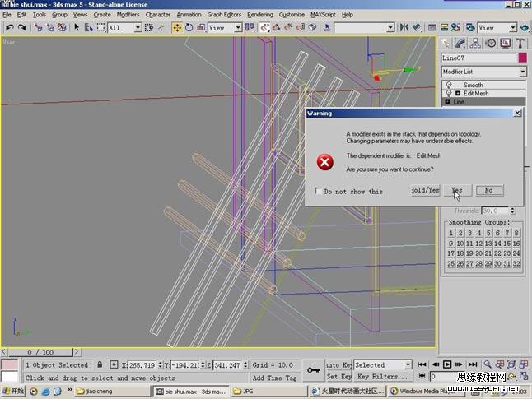Viewport: 532px width, 399px height.
Task: Click Hold/Yes in the Warning dialog
Action: [x=425, y=190]
